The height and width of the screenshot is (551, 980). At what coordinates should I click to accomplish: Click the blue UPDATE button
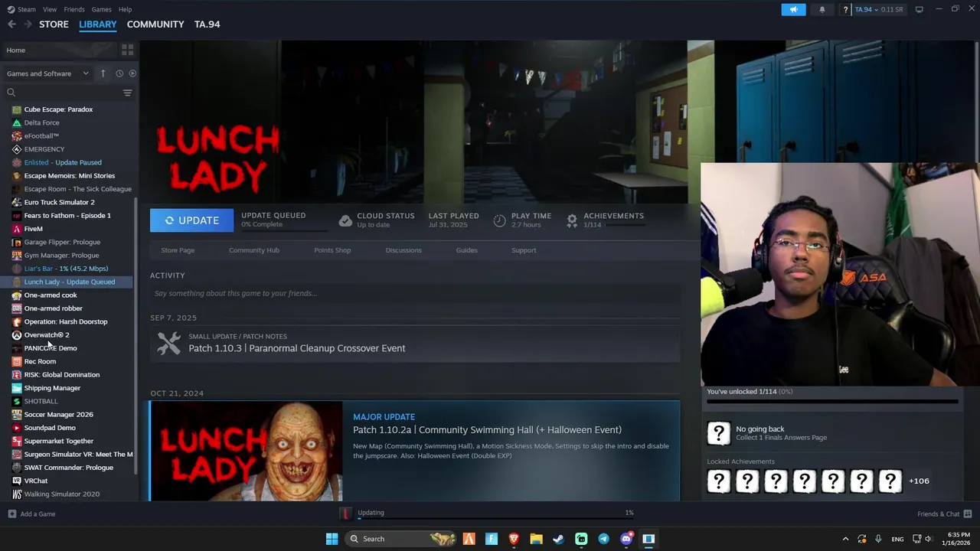coord(191,220)
